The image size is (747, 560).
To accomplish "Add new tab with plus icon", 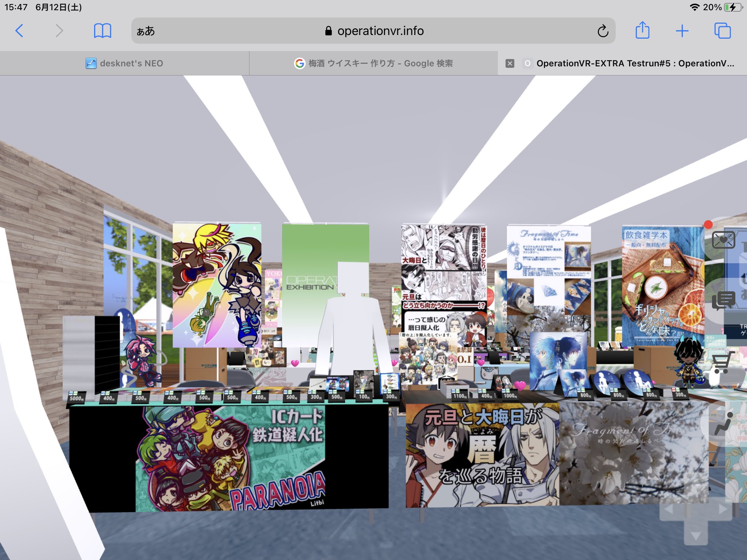I will point(682,31).
